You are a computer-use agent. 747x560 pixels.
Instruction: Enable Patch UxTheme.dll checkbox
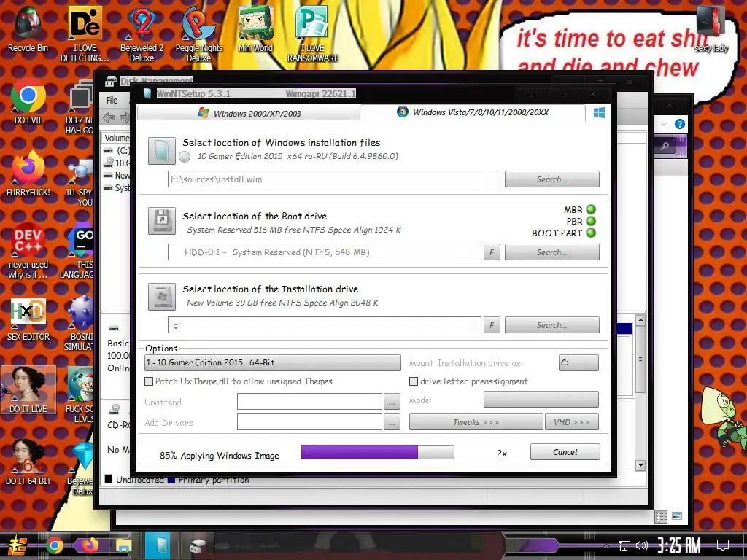(149, 381)
